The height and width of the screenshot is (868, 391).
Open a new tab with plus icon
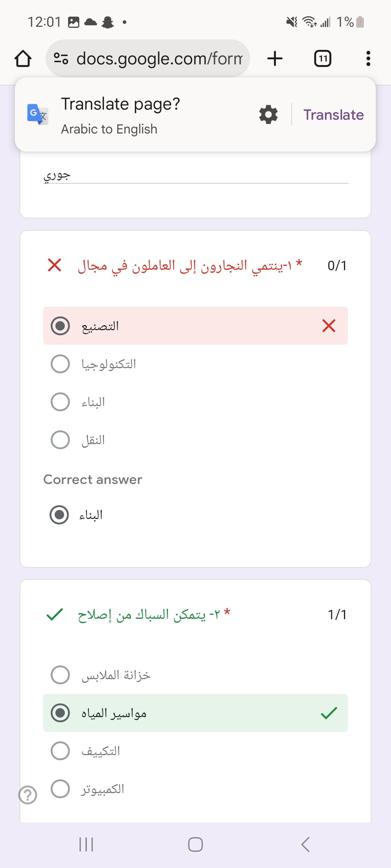tap(275, 59)
